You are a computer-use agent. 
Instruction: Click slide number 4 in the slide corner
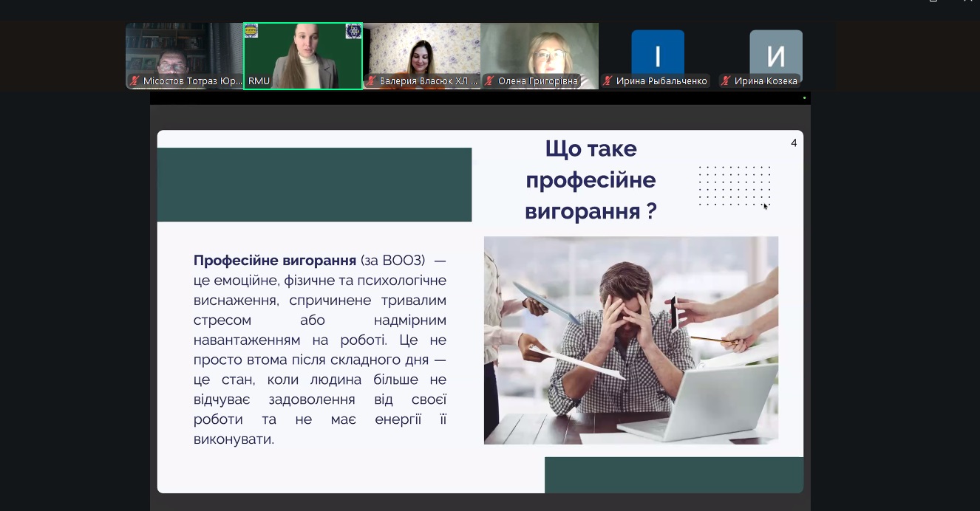(x=794, y=143)
